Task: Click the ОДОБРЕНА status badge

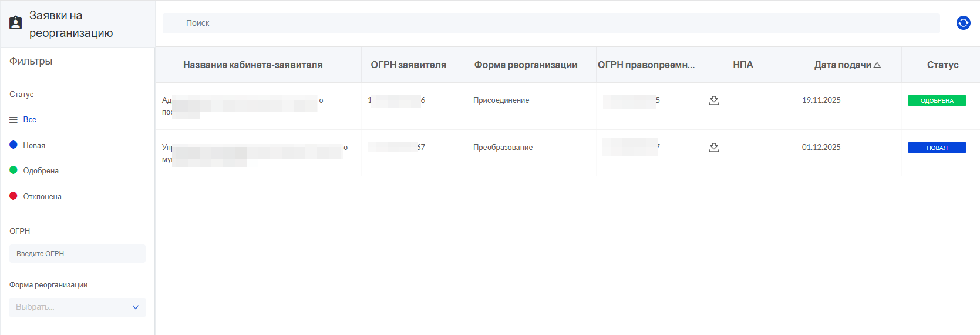Action: [x=937, y=101]
